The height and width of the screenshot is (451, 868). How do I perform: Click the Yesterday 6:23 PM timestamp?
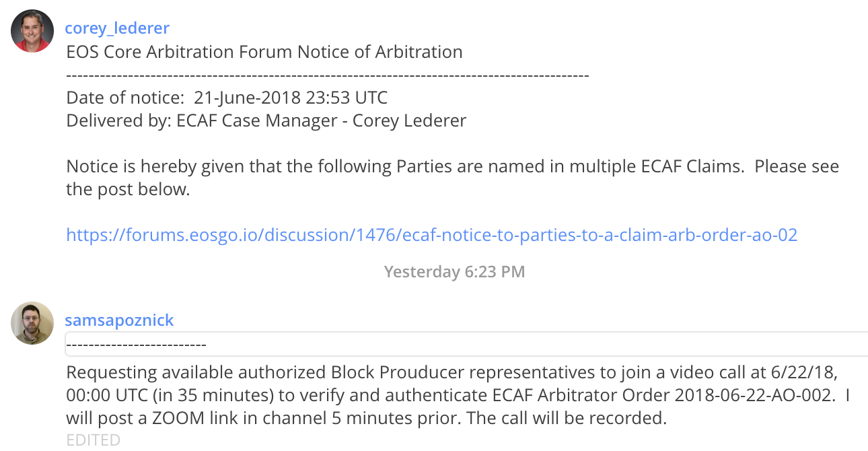[455, 272]
